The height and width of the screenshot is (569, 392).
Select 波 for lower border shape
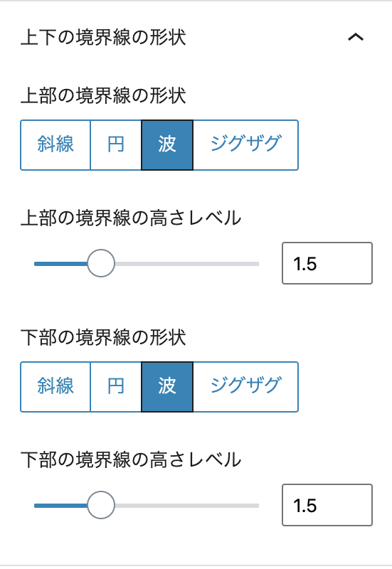pyautogui.click(x=167, y=386)
